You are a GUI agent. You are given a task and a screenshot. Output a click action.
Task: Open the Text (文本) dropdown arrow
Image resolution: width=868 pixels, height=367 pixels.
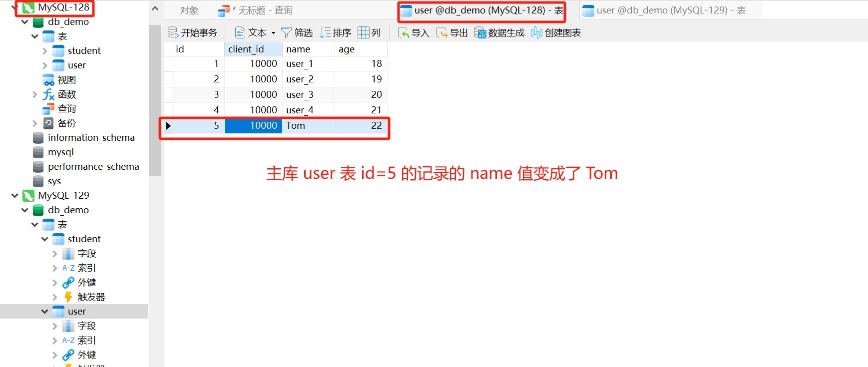click(273, 33)
